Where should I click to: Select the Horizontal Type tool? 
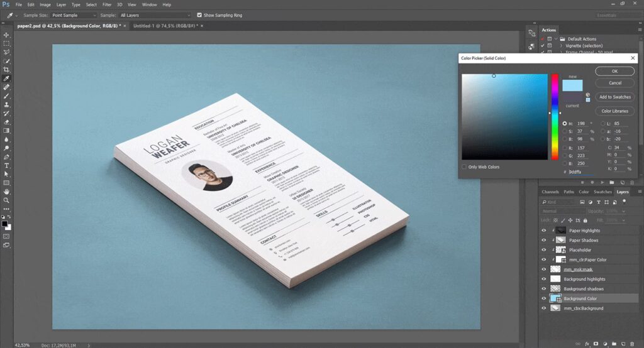click(6, 165)
